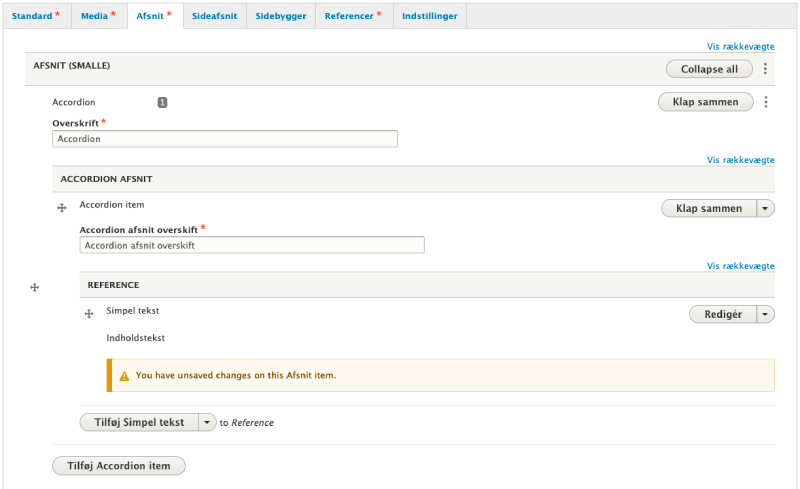Click the warning icon in the unsaved changes message
800x489 pixels.
point(124,376)
